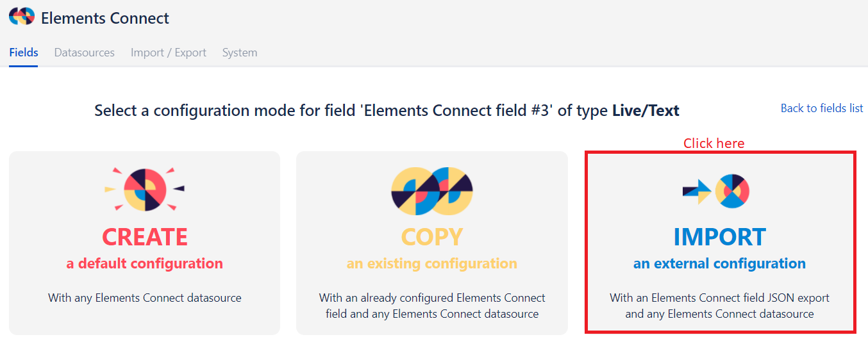Select the System tab
Viewport: 868px width, 344px height.
(x=240, y=53)
